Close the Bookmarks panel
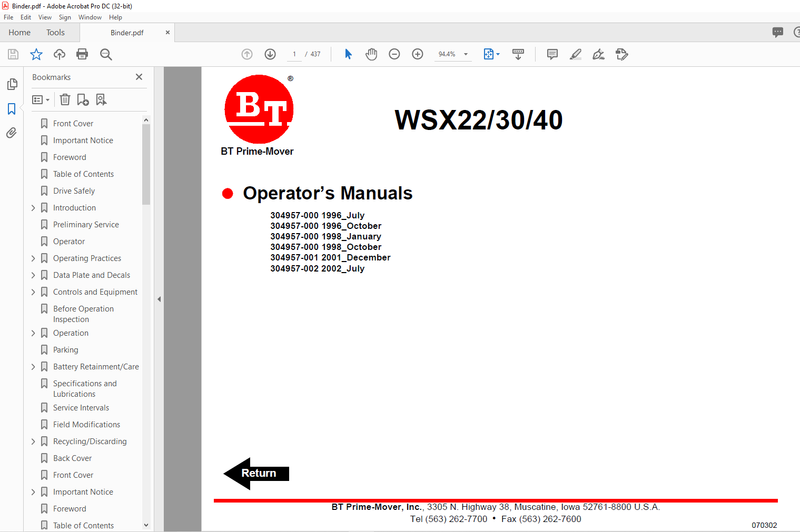 coord(139,77)
